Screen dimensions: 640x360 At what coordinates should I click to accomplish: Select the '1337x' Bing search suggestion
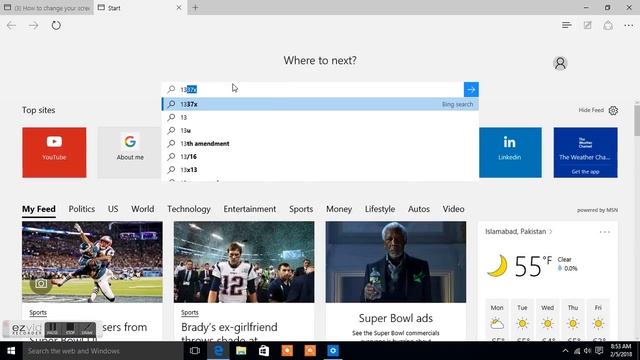[320, 104]
